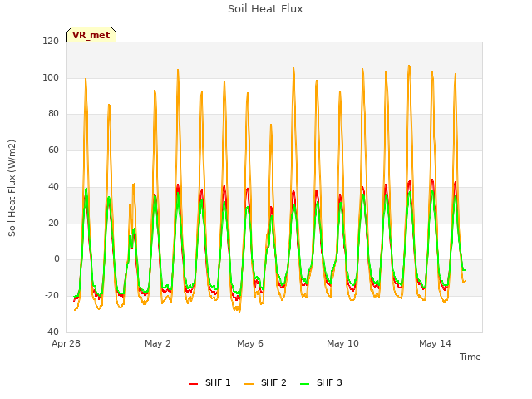The height and width of the screenshot is (399, 532).
Task: Click the VR_met annotation label
Action: 91,35
